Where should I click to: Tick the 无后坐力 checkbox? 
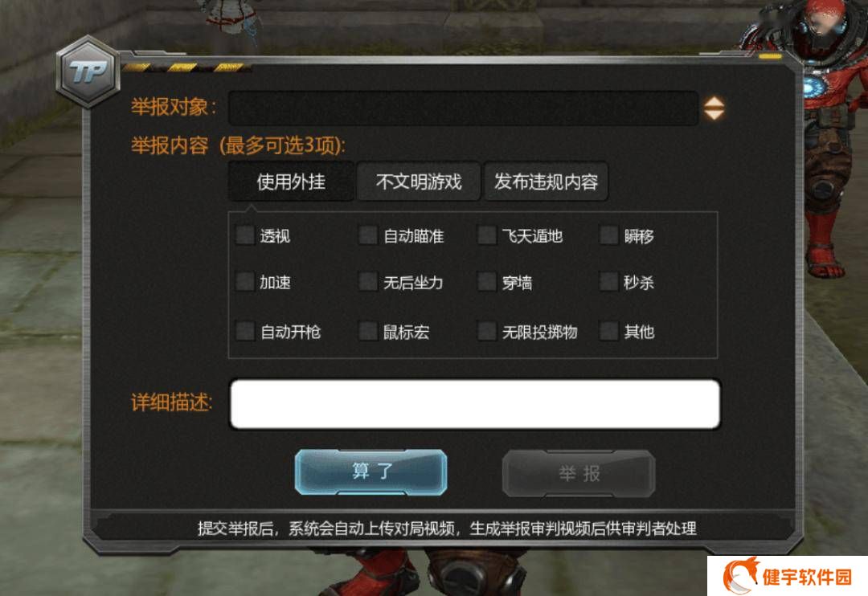pos(367,282)
